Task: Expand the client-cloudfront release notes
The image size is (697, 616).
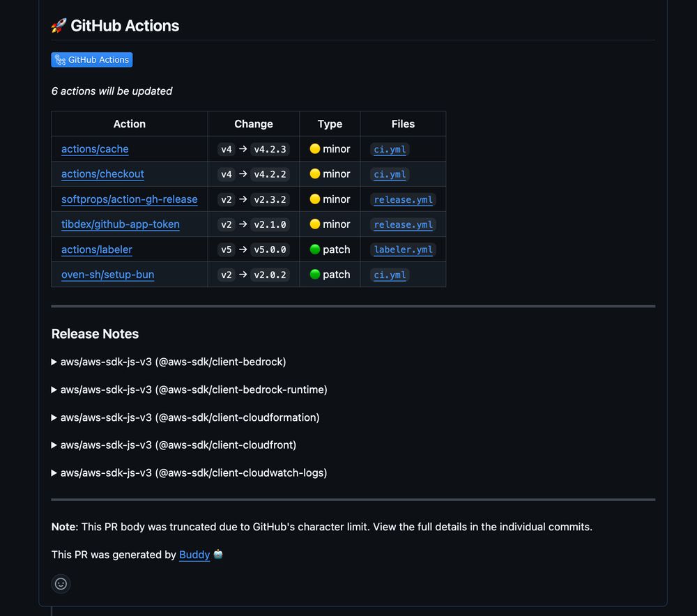Action: tap(174, 445)
